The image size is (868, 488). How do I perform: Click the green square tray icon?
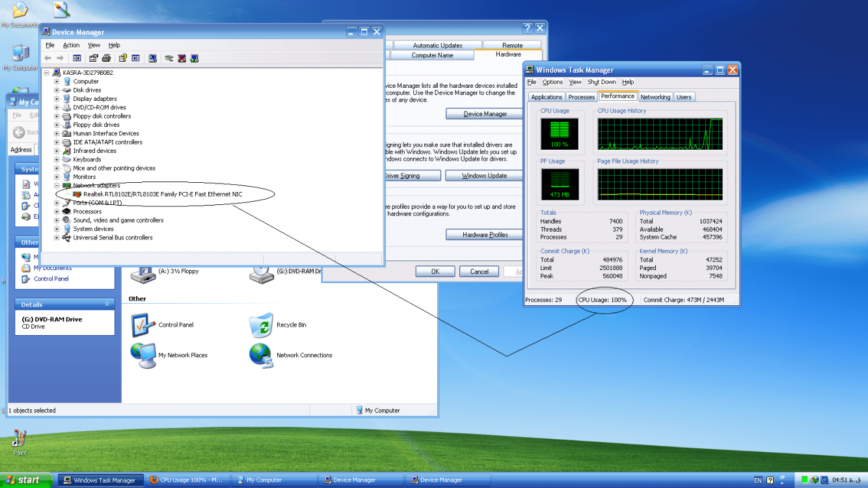pyautogui.click(x=805, y=480)
